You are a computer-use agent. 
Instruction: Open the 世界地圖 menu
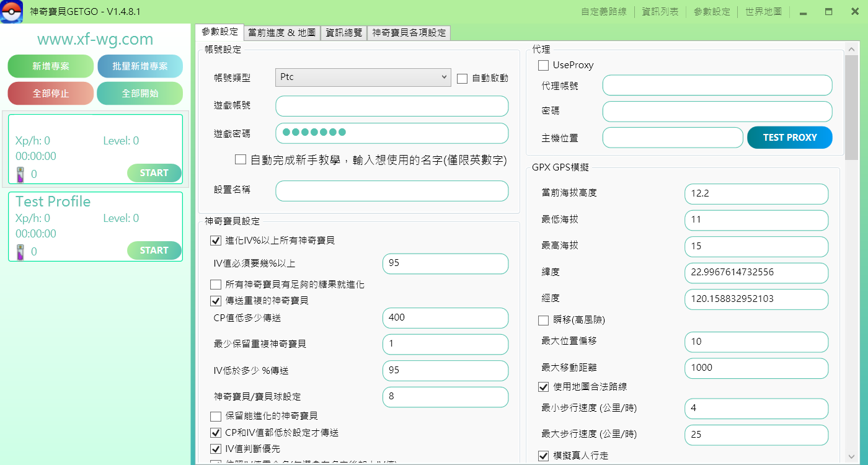point(763,12)
